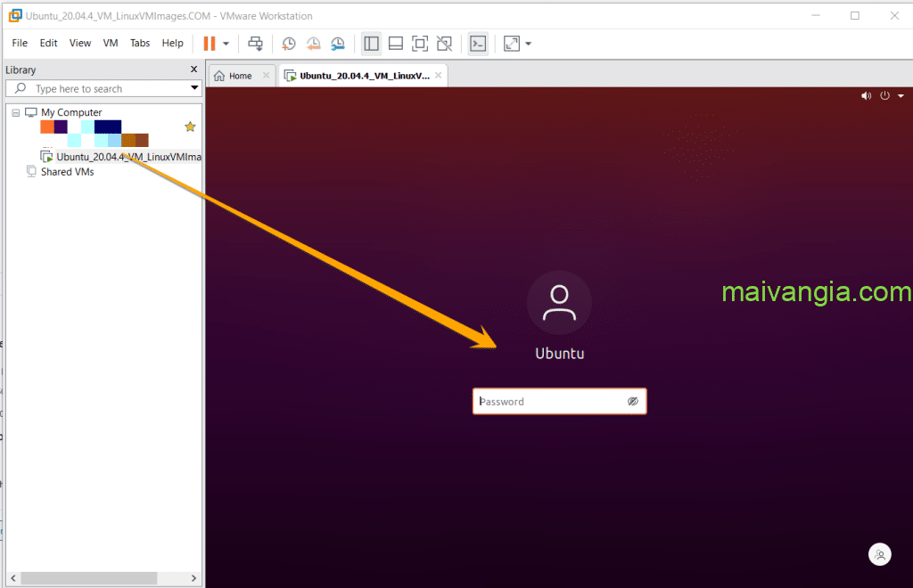Click the Ubuntu volume speaker icon
The image size is (913, 588).
[x=866, y=96]
